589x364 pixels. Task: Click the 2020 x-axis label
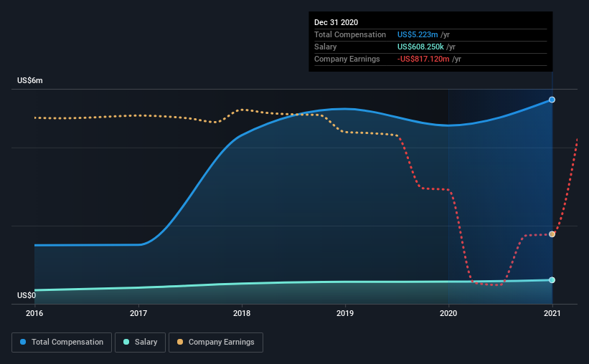coord(448,313)
